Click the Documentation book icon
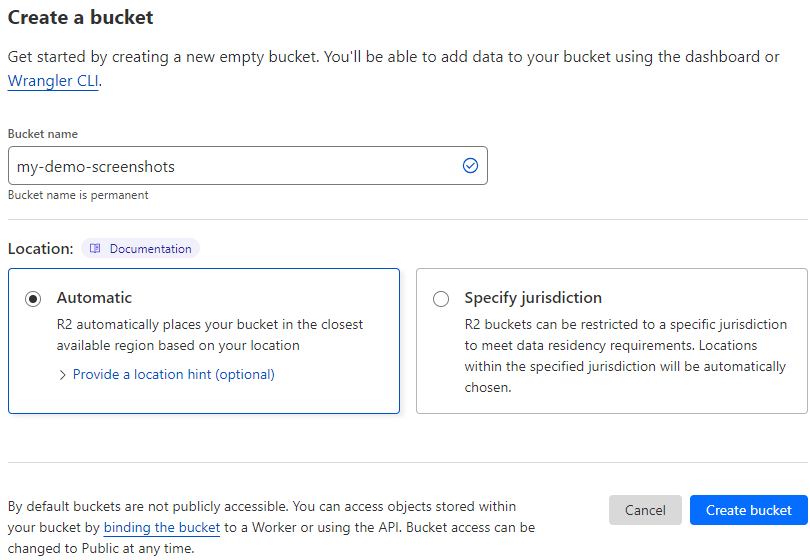 (x=96, y=248)
